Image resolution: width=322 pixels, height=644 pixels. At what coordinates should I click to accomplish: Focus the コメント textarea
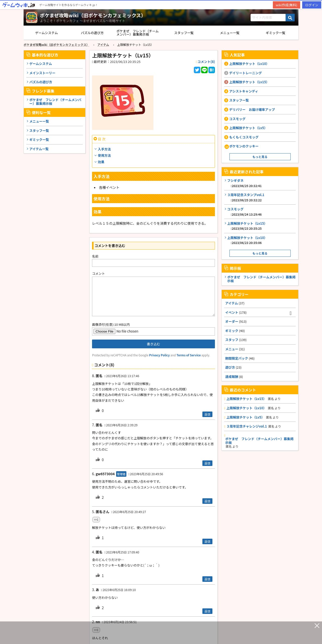pyautogui.click(x=153, y=296)
